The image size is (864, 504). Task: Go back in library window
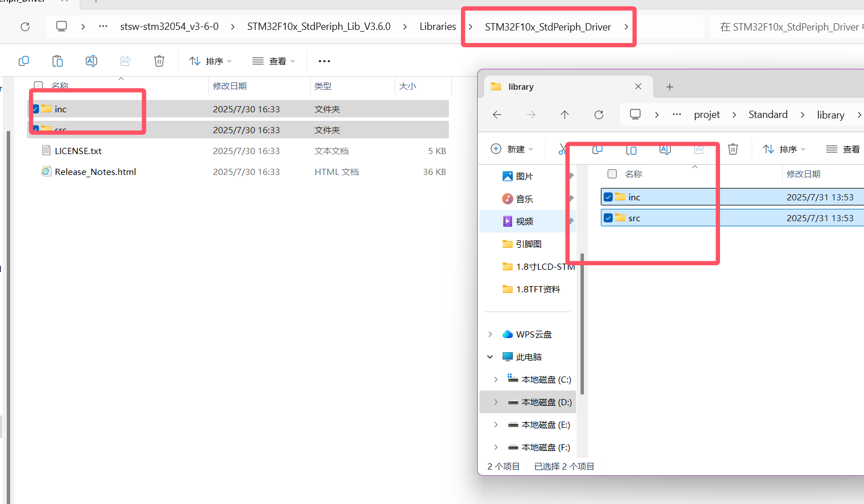click(x=497, y=115)
